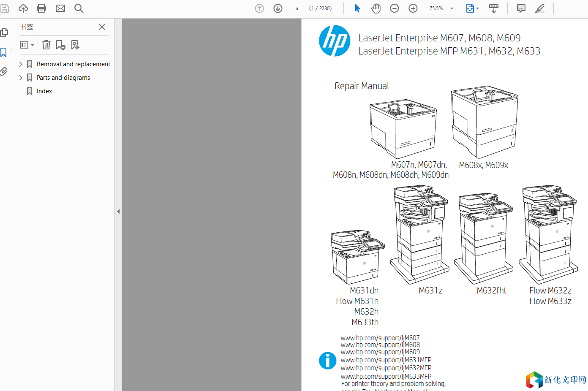
Task: Open the zoom level 75.5% dropdown
Action: click(452, 8)
